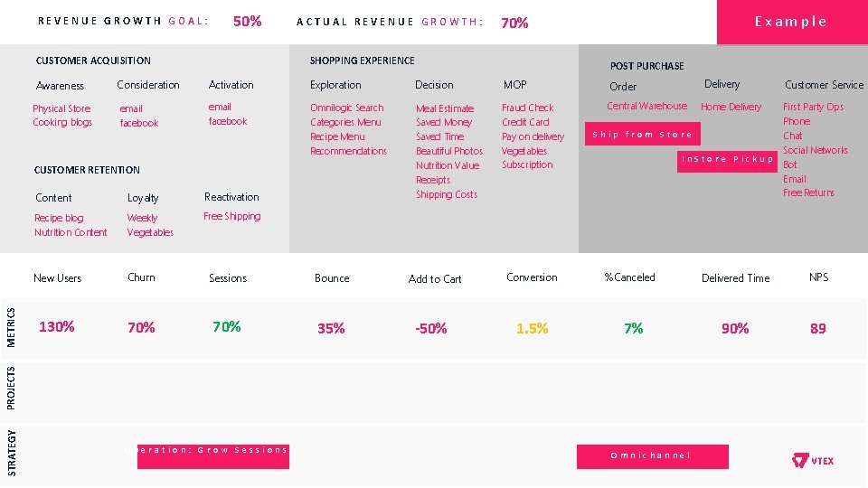Click the Omnilogic Search item
868x488 pixels.
tap(346, 108)
